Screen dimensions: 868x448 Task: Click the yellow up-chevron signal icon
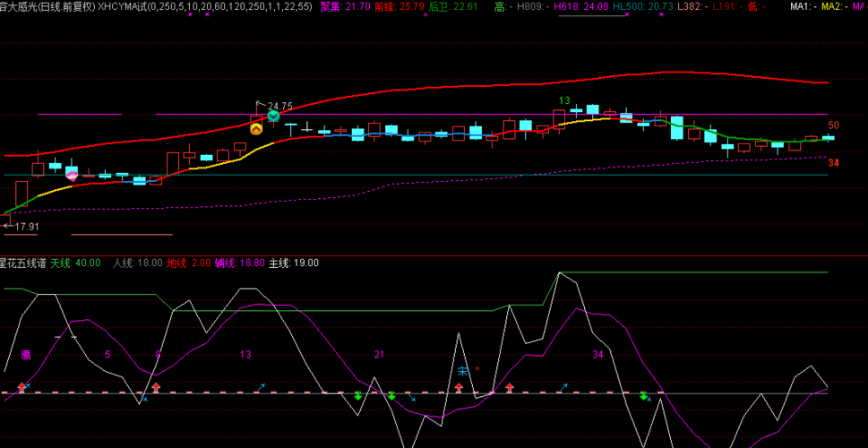[256, 130]
